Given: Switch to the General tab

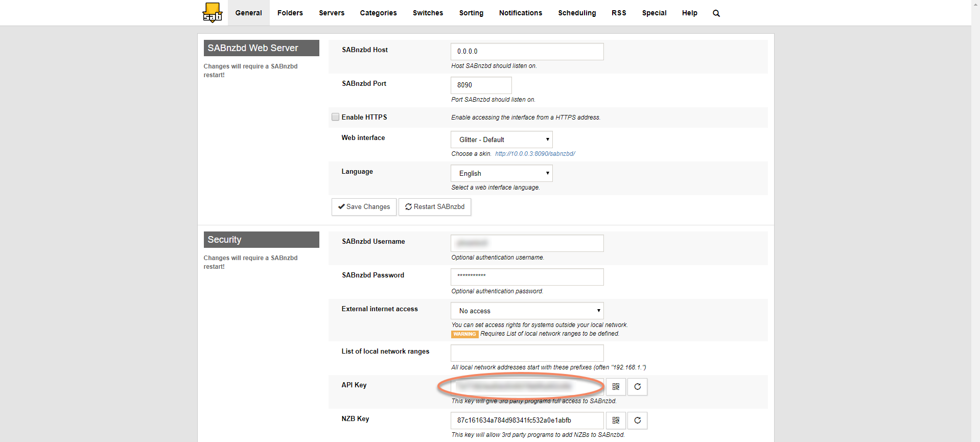Looking at the screenshot, I should point(249,13).
